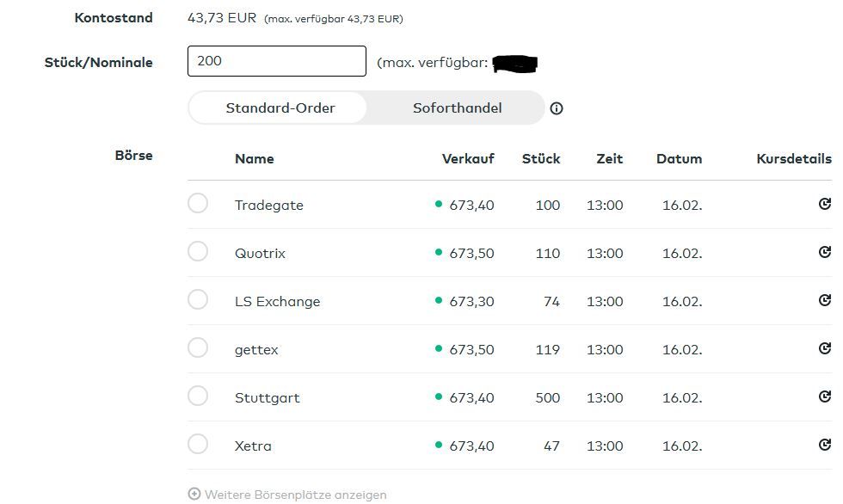The width and height of the screenshot is (843, 504).
Task: Select Tradegate as the exchange
Action: (198, 204)
